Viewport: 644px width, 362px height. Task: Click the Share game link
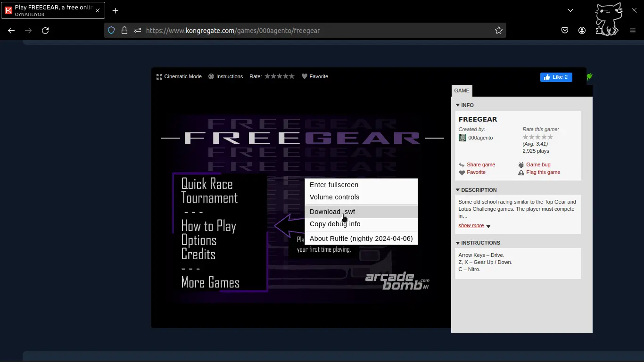[x=481, y=165]
